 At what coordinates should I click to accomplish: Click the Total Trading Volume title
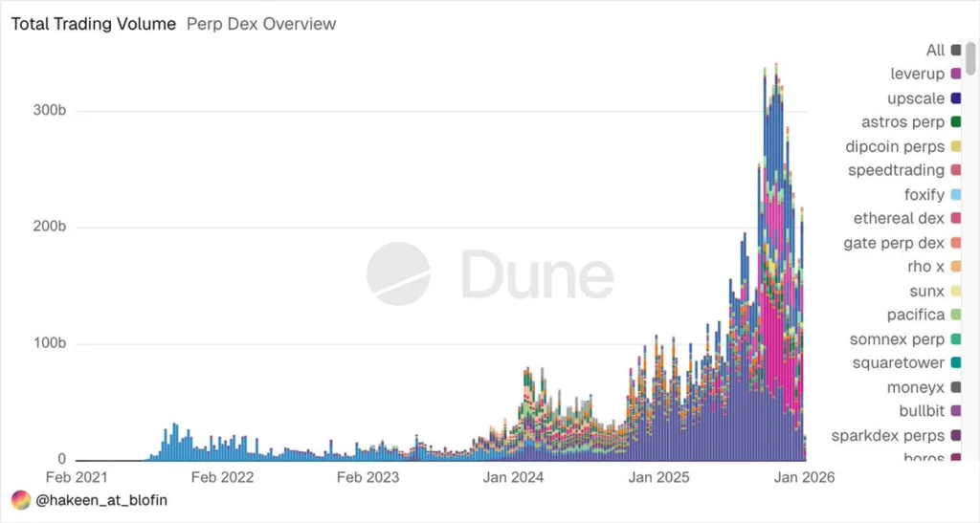(x=93, y=24)
